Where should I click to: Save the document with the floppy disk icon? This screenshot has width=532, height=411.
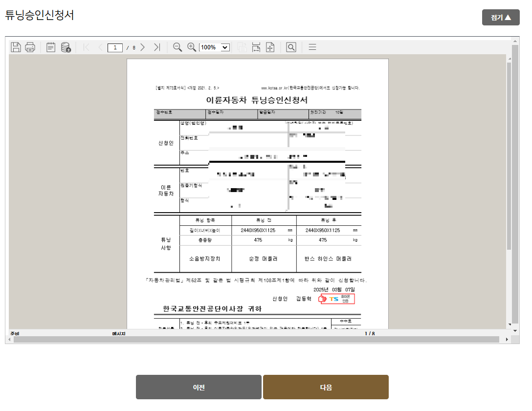point(16,47)
